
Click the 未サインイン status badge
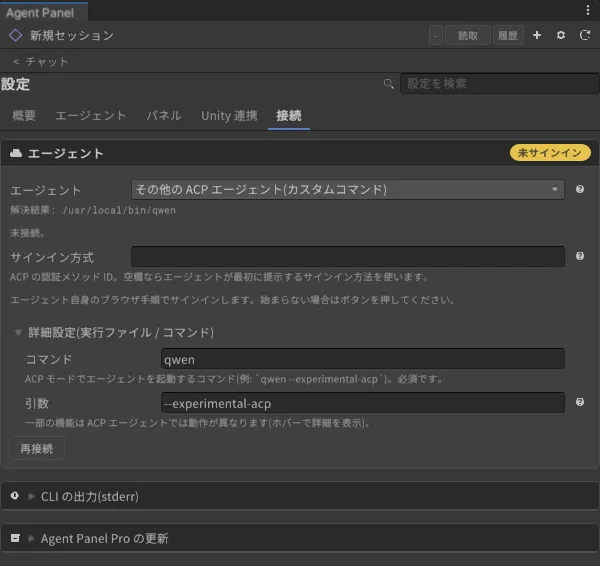point(550,153)
